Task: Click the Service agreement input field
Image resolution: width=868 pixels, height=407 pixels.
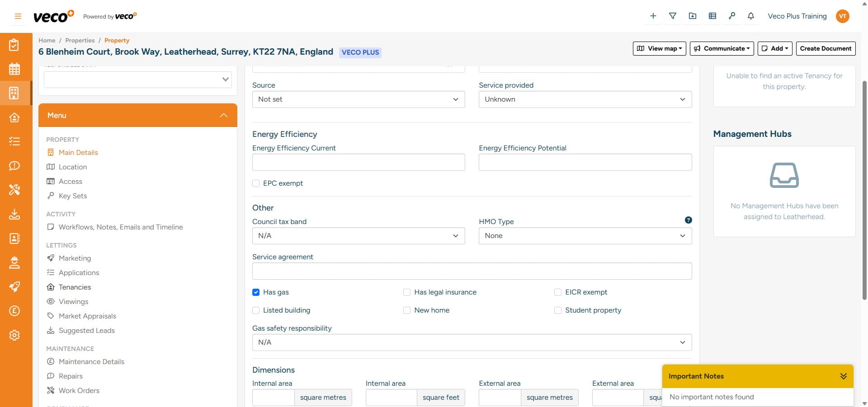Action: pyautogui.click(x=472, y=271)
